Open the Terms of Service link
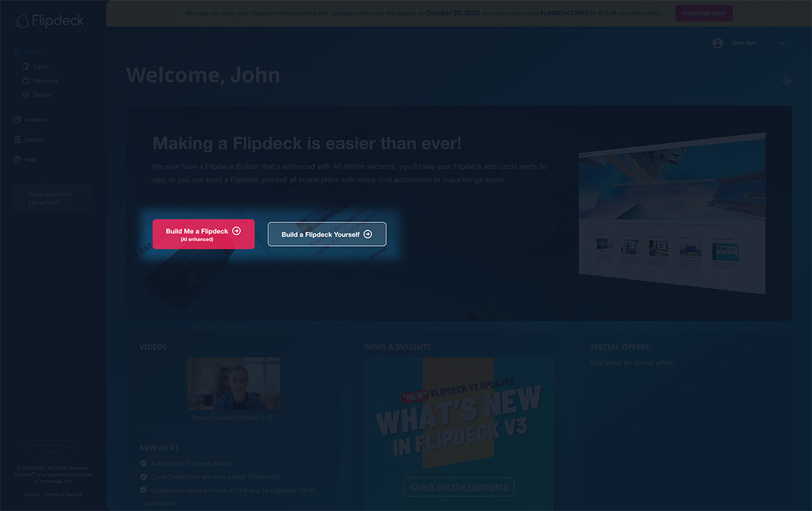 point(63,494)
